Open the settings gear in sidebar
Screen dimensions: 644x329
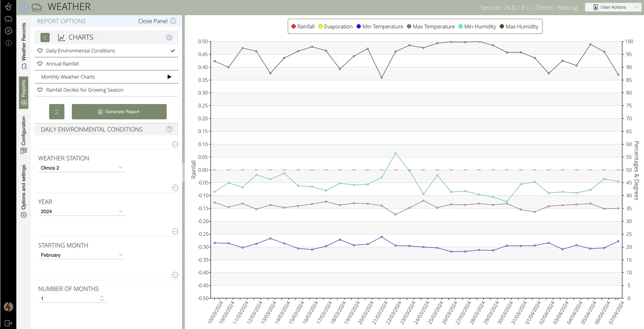[x=8, y=31]
